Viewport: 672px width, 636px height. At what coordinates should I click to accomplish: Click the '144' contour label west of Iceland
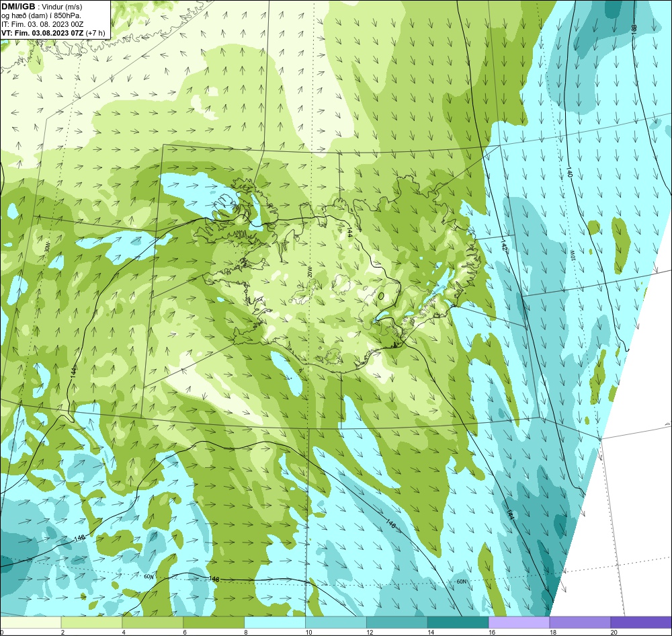[x=73, y=372]
